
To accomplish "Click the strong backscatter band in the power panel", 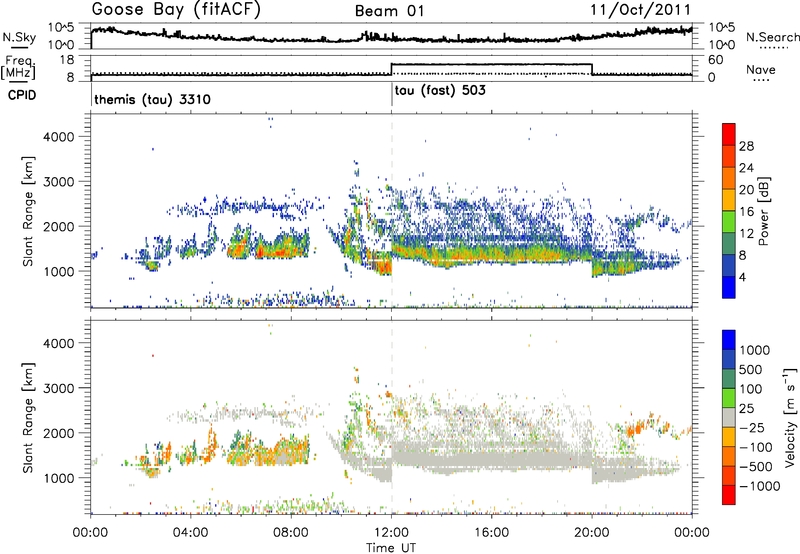I will (490, 254).
